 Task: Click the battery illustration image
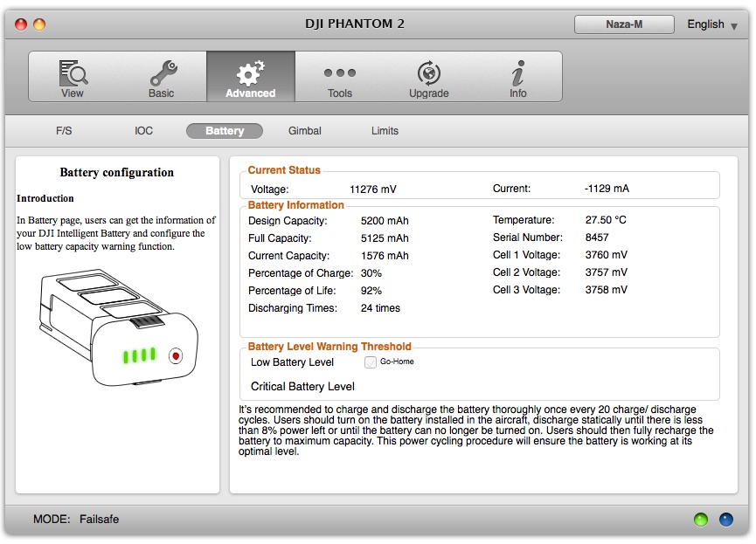pyautogui.click(x=118, y=328)
